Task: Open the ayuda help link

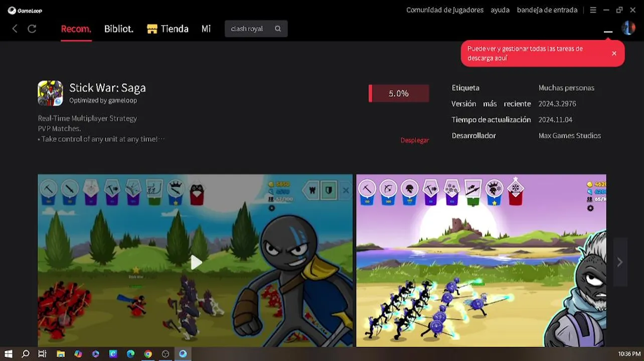Action: [500, 10]
